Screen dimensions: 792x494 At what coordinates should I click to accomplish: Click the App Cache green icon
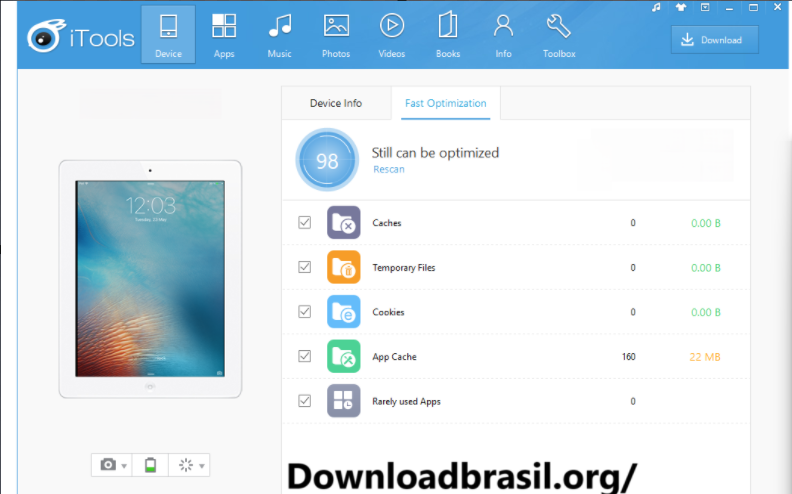tap(343, 356)
